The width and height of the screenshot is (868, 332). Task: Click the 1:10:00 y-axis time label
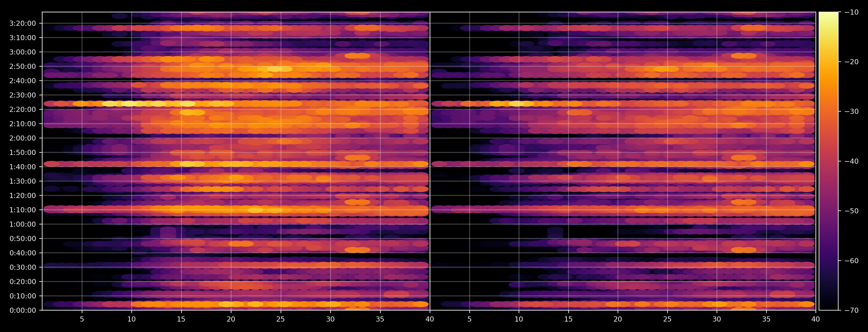23,210
